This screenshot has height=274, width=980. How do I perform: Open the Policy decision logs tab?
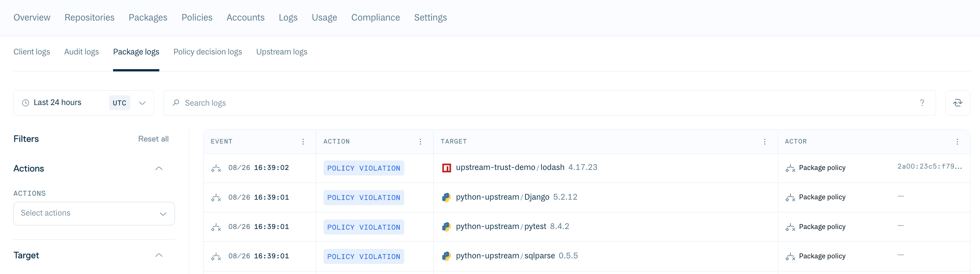[x=208, y=52]
